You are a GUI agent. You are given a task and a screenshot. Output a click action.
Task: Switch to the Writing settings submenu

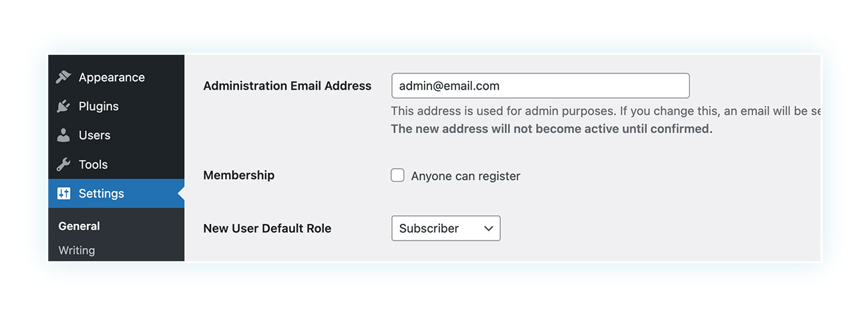click(x=77, y=250)
